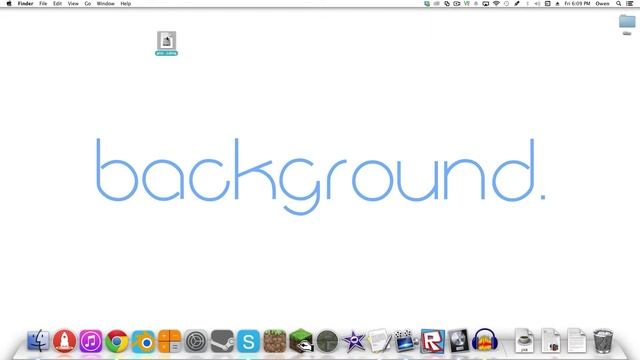Open the grass block with hand icon
Image resolution: width=640 pixels, height=360 pixels.
[301, 341]
